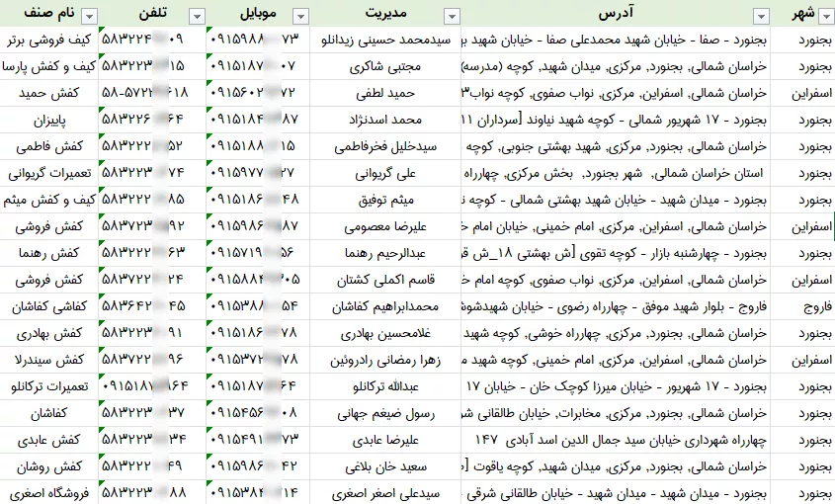Screen dimensions: 835x504
Task: Open the filter dropdown for آدرس column
Action: 762,17
